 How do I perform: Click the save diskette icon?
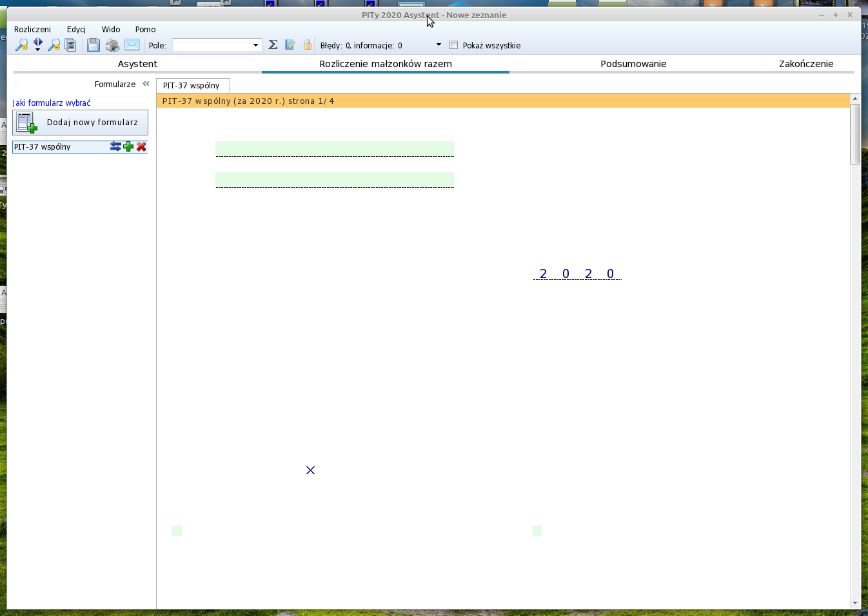tap(94, 45)
